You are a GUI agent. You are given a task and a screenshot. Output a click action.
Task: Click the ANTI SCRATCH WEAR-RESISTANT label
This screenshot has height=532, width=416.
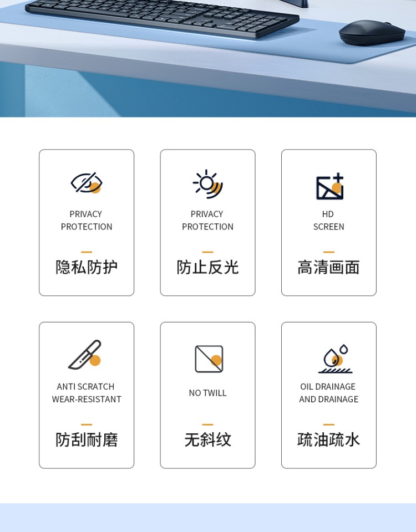(87, 393)
